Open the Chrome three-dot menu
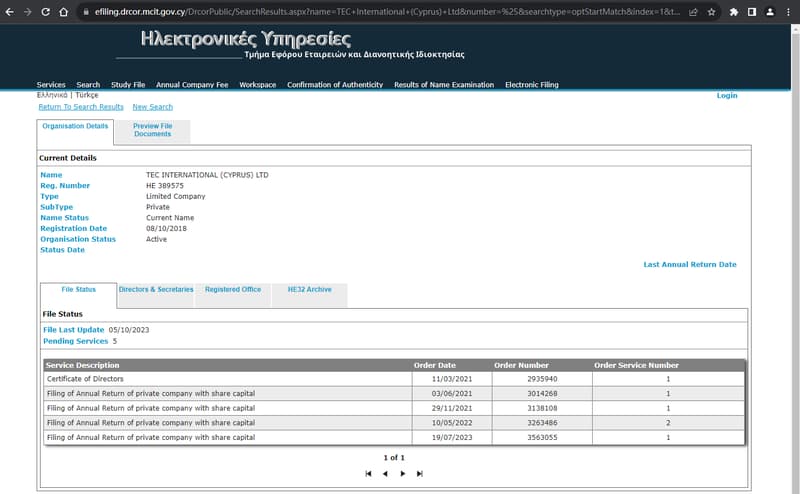The image size is (800, 494). pos(787,12)
